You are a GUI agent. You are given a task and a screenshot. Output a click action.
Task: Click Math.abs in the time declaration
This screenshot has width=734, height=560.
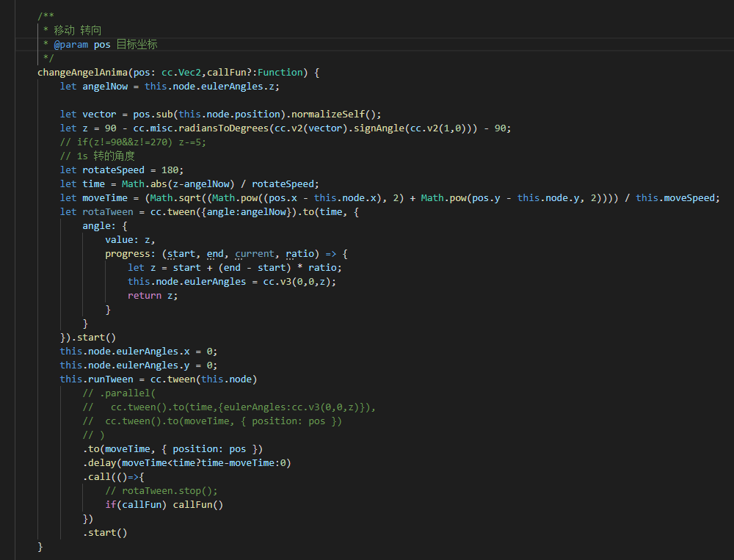(x=145, y=184)
